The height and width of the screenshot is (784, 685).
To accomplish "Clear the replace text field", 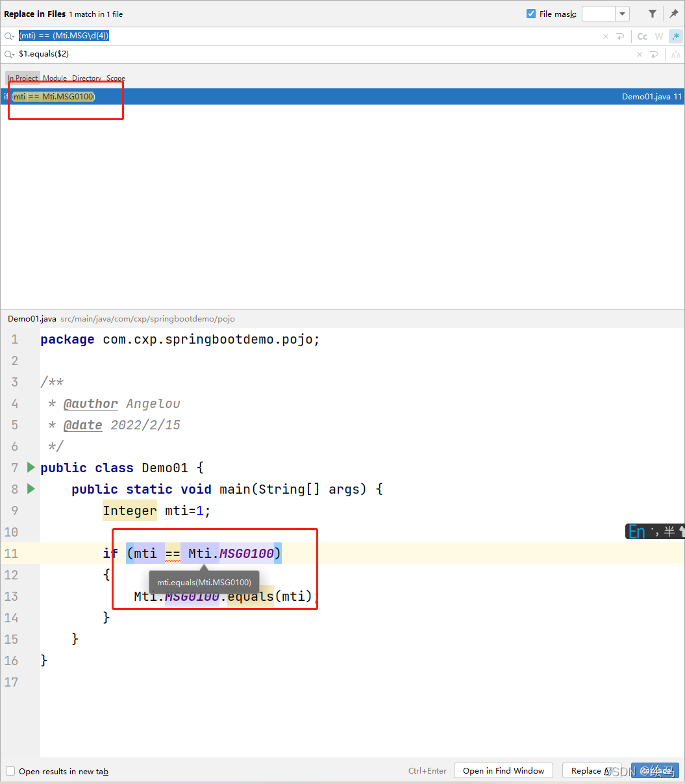I will click(x=640, y=55).
